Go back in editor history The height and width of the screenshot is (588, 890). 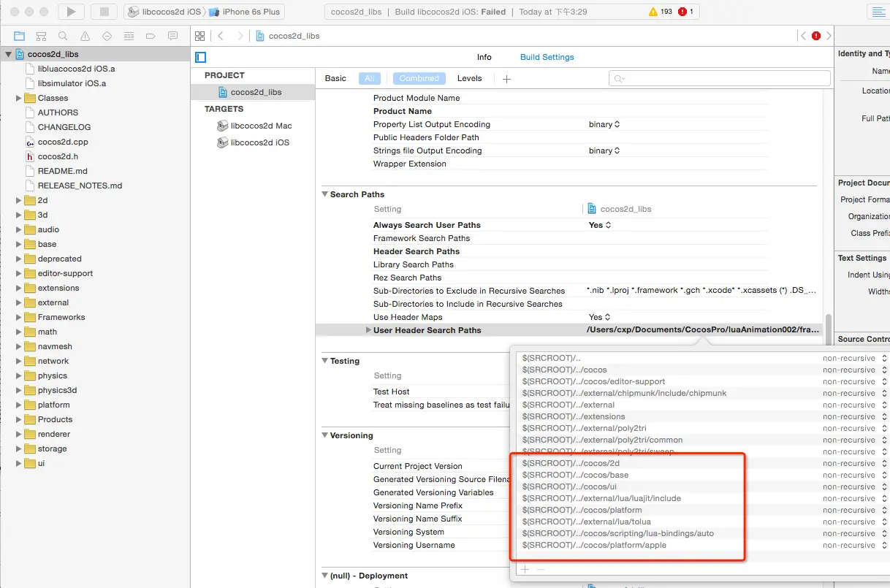221,36
